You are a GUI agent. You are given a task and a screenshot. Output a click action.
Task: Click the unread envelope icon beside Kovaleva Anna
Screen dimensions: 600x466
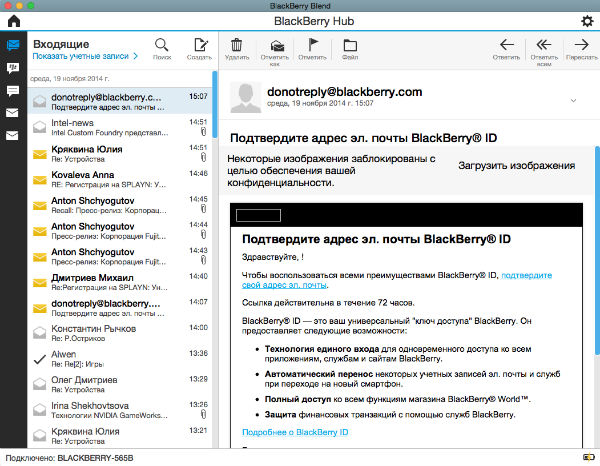(40, 179)
